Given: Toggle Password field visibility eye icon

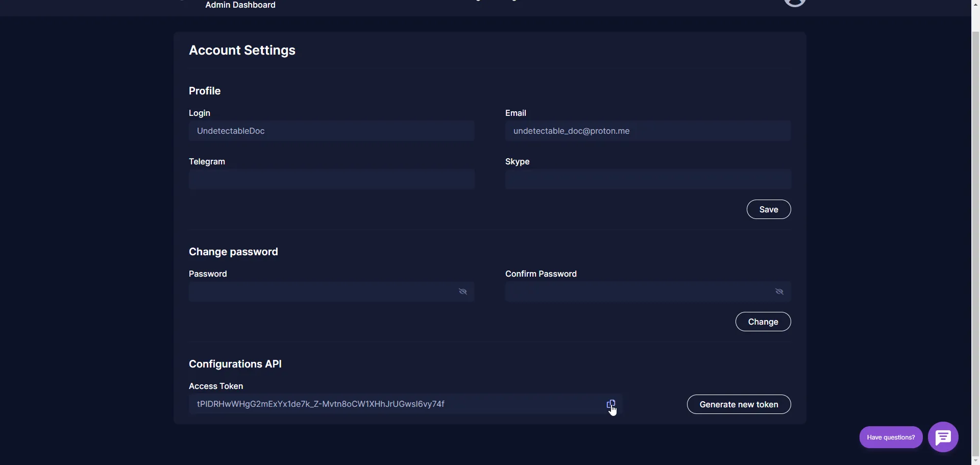Looking at the screenshot, I should 463,291.
